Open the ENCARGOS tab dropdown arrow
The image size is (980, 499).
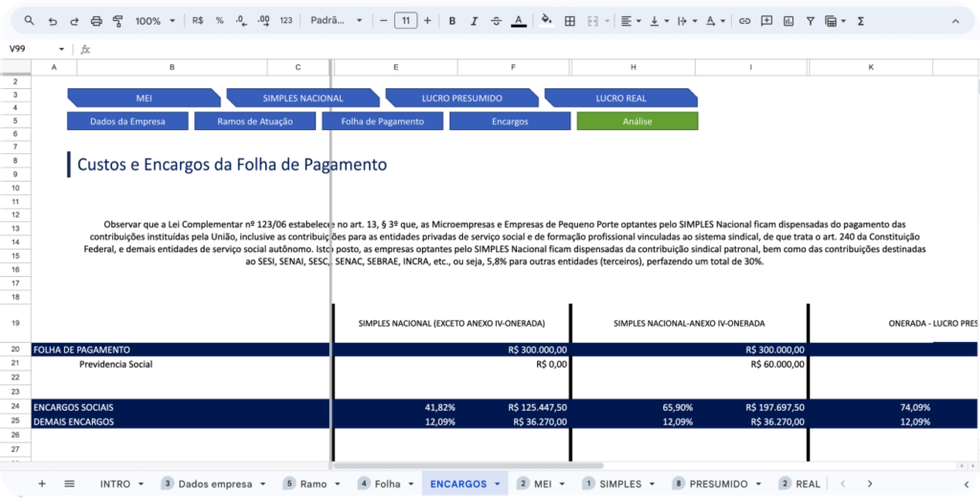click(x=498, y=484)
